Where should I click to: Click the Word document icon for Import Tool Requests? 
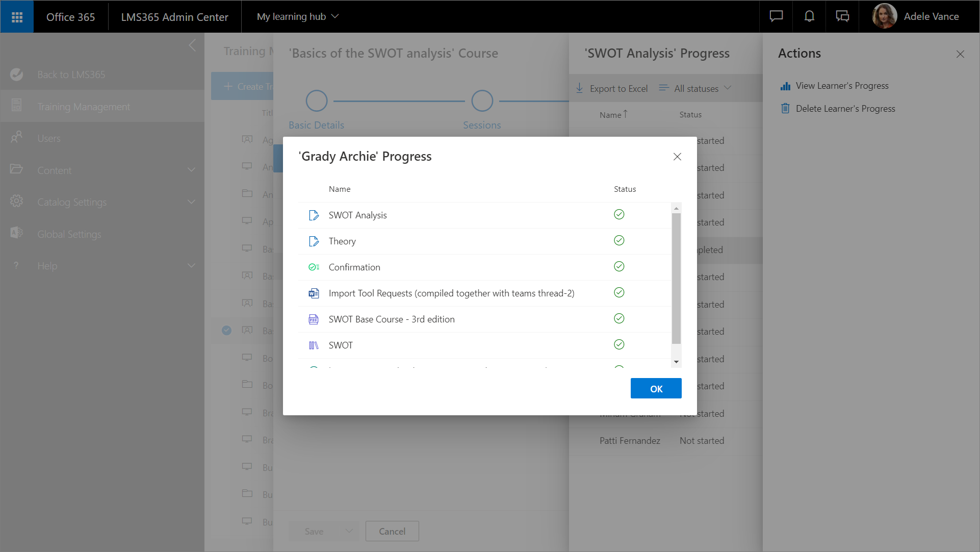coord(314,293)
